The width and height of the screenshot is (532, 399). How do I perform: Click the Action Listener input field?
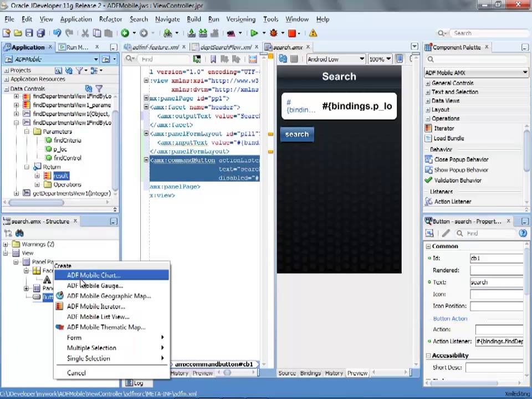(499, 341)
